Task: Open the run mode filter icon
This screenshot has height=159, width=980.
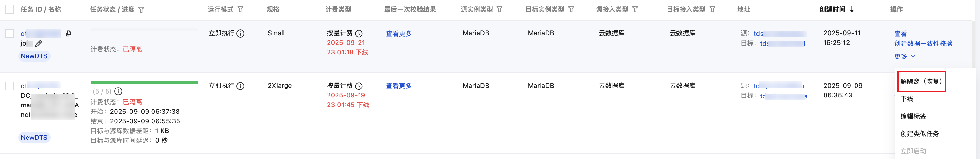Action: (x=241, y=9)
